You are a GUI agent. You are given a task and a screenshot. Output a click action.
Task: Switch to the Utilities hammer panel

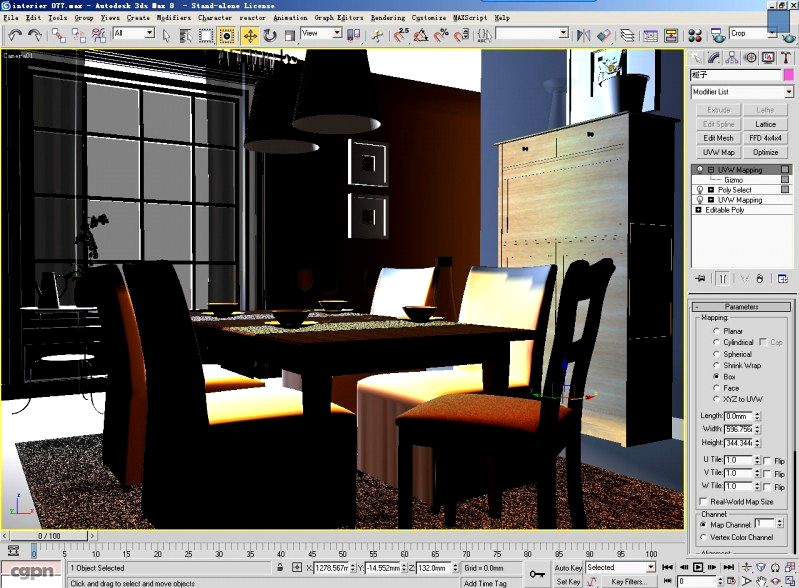[786, 58]
